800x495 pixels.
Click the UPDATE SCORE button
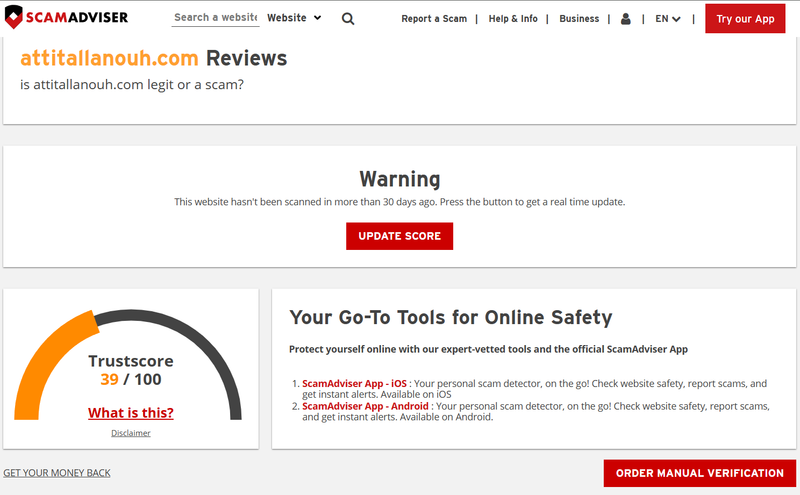[399, 236]
